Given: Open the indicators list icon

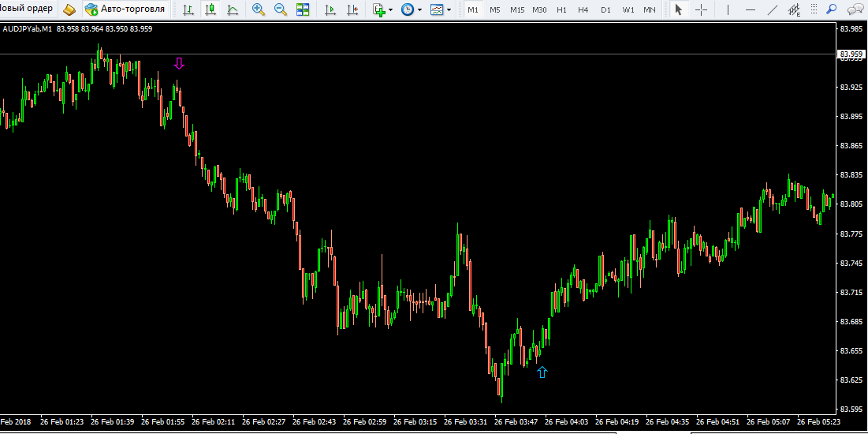Looking at the screenshot, I should (378, 9).
